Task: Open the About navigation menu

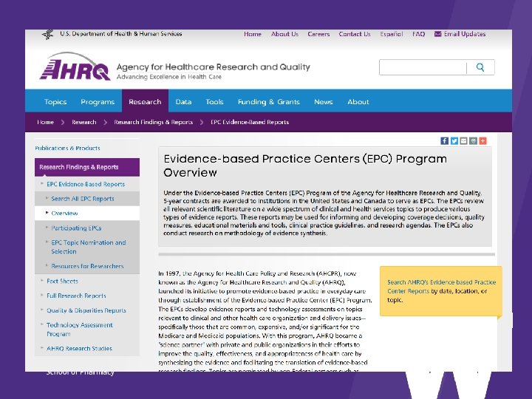Action: [x=358, y=102]
